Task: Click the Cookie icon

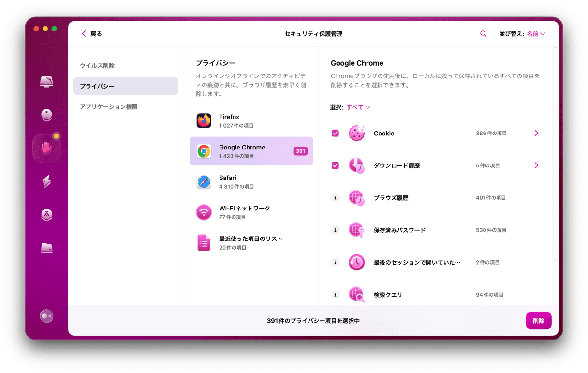Action: [357, 133]
